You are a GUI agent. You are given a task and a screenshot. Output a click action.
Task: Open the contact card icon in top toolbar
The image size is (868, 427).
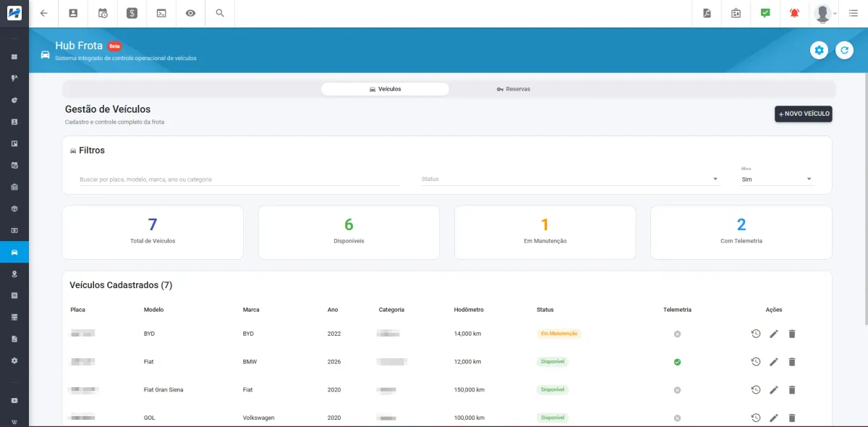click(x=73, y=13)
